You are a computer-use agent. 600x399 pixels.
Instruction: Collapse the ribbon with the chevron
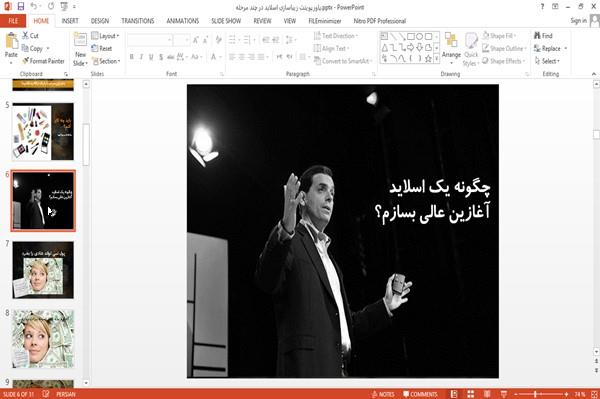click(594, 74)
